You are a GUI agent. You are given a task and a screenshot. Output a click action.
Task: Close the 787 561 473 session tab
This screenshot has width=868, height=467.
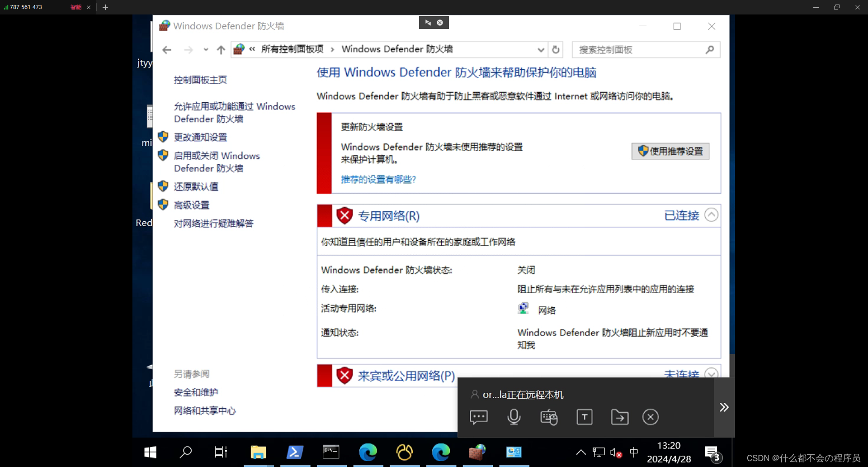coord(89,7)
